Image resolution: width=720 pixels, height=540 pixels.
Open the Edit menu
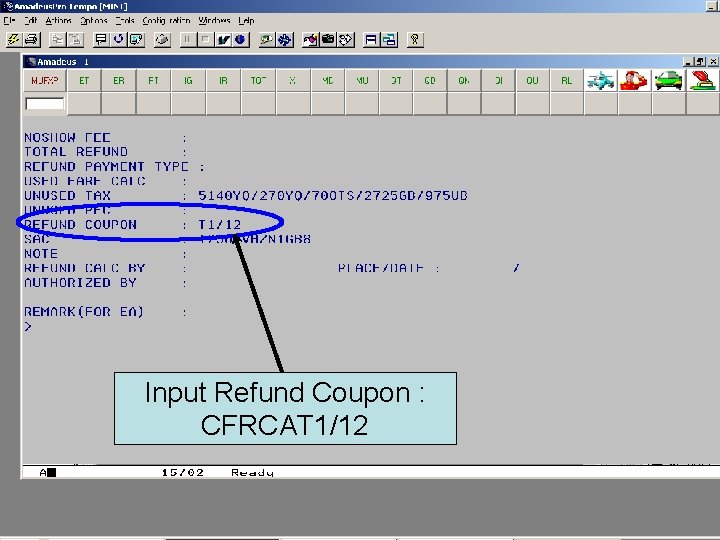coord(30,21)
